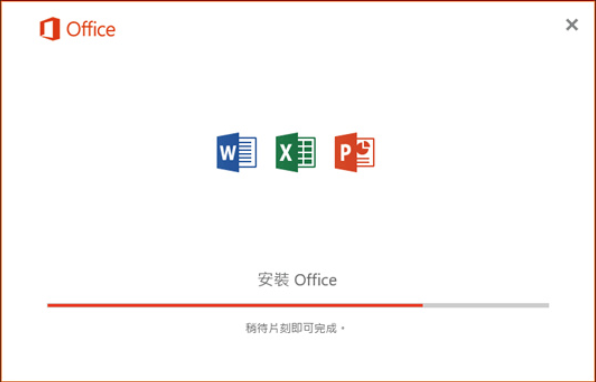The height and width of the screenshot is (382, 596).
Task: Click the left start of the progress bar
Action: click(49, 305)
